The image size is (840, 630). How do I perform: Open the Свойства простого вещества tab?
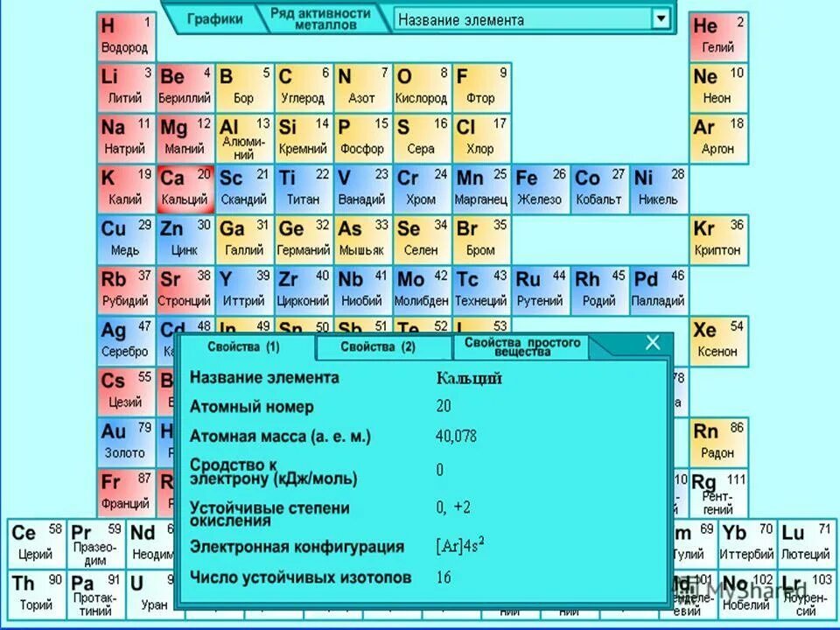522,346
